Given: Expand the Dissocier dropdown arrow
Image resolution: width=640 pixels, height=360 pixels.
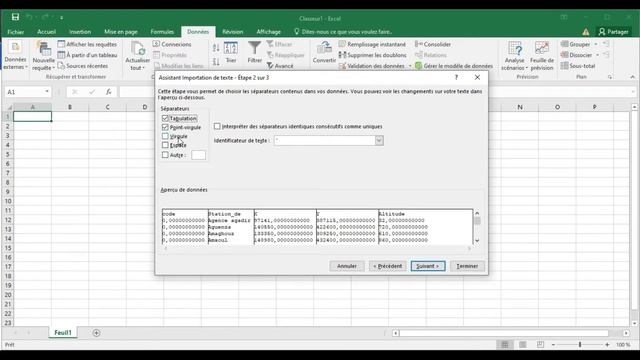Looking at the screenshot, I should [x=597, y=55].
